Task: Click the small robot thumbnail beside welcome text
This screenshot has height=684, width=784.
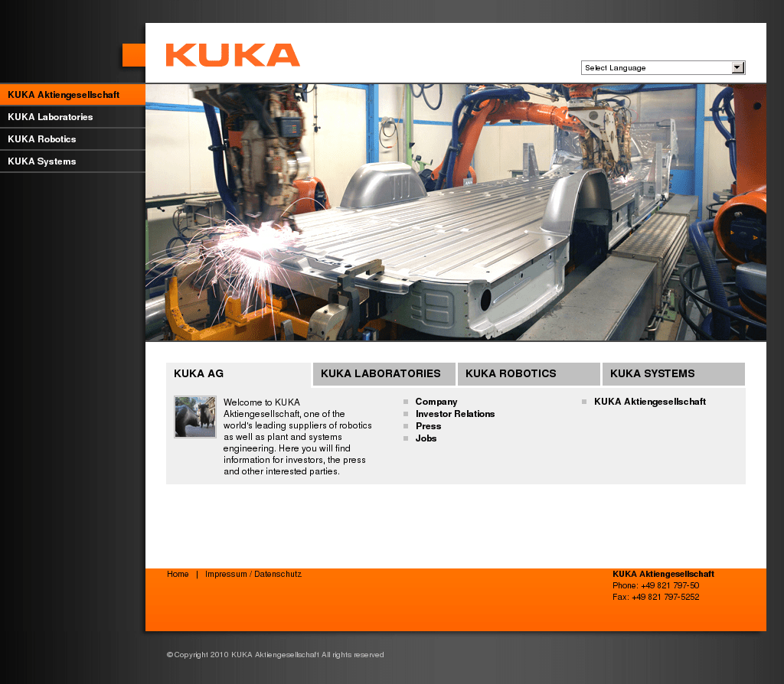Action: [x=195, y=417]
